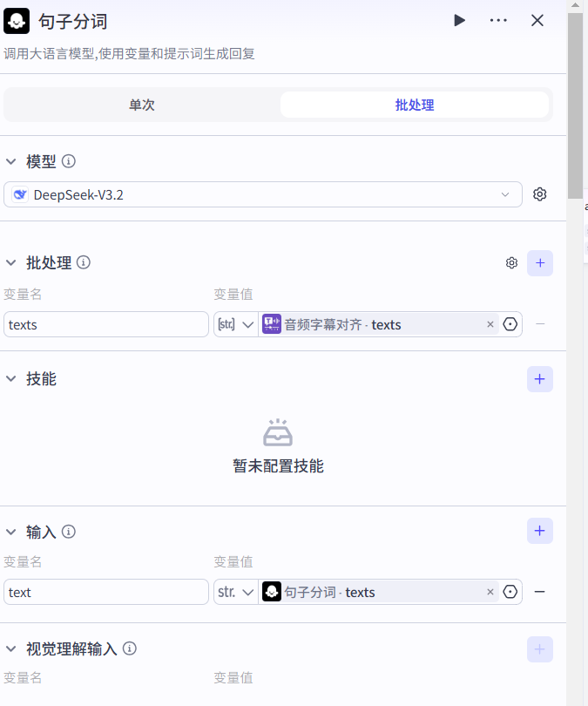Open the DeepSeek-V3.2 model dropdown
Viewport: 588px width, 706px height.
tap(263, 194)
